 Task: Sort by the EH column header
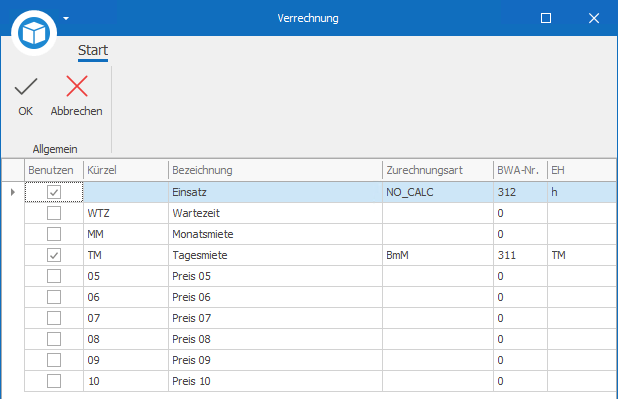coord(582,170)
